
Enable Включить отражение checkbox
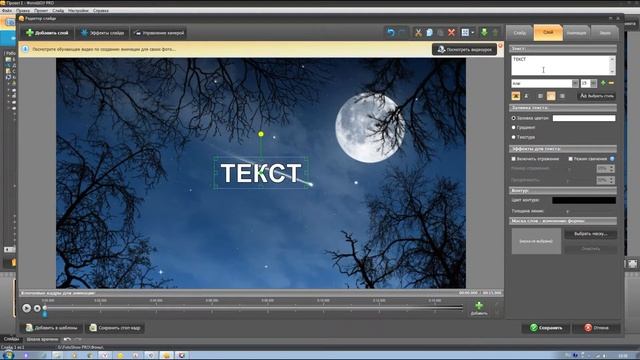click(x=513, y=159)
